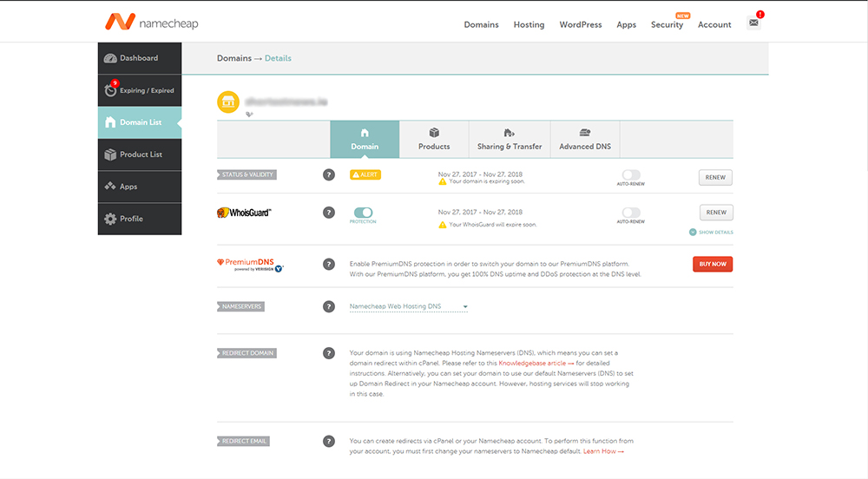Click the Product List box icon

(110, 154)
